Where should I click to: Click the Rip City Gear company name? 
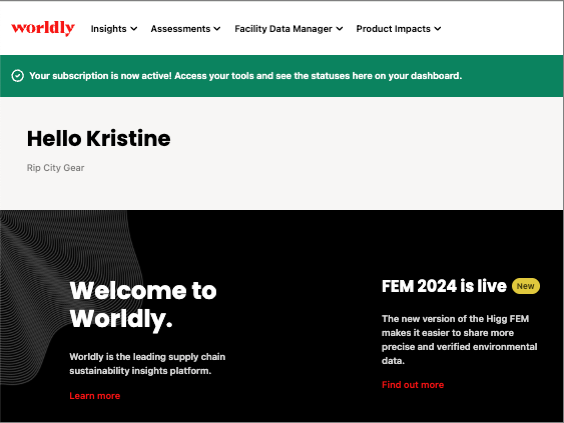[x=55, y=168]
